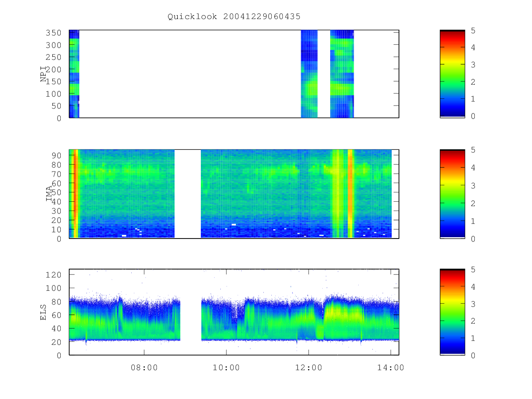
Task: Click the NPI panel color bar
Action: [x=452, y=74]
